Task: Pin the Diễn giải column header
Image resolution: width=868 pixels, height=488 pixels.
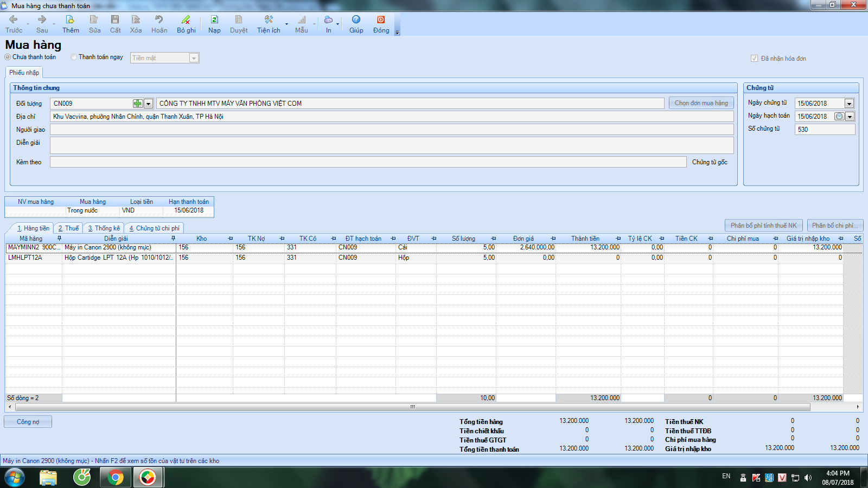Action: point(173,239)
